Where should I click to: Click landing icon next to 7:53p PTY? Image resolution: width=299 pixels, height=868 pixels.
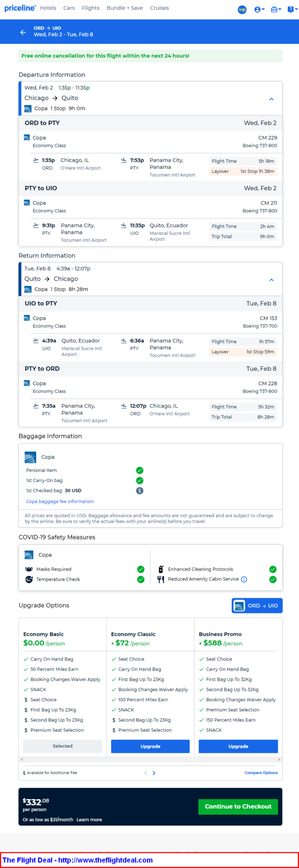coord(124,160)
